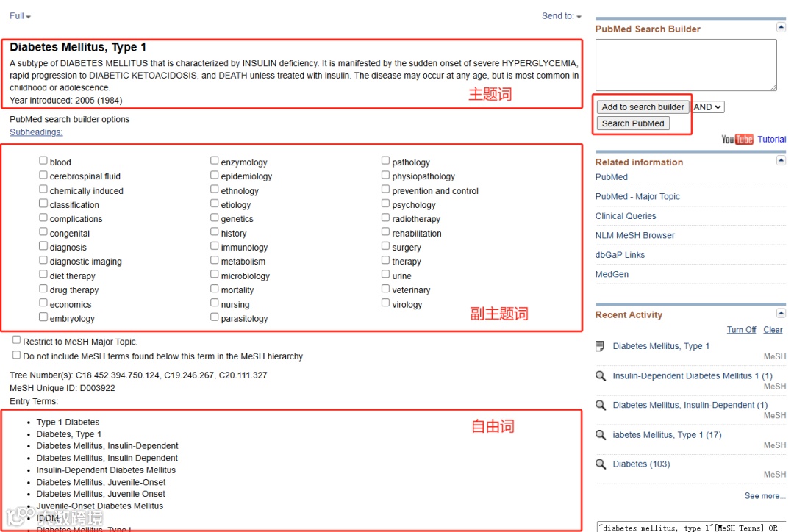Check the blood subheading
This screenshot has width=794, height=532.
[x=43, y=160]
